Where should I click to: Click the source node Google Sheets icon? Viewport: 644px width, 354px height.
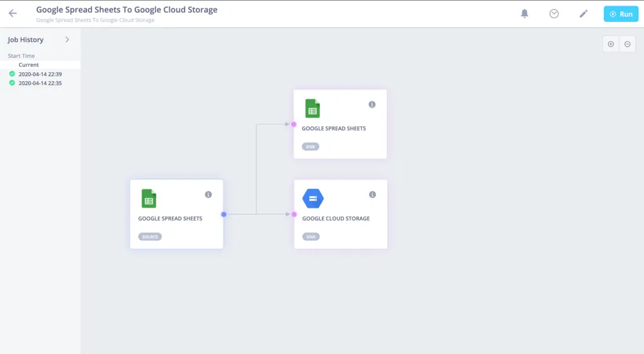pyautogui.click(x=149, y=199)
